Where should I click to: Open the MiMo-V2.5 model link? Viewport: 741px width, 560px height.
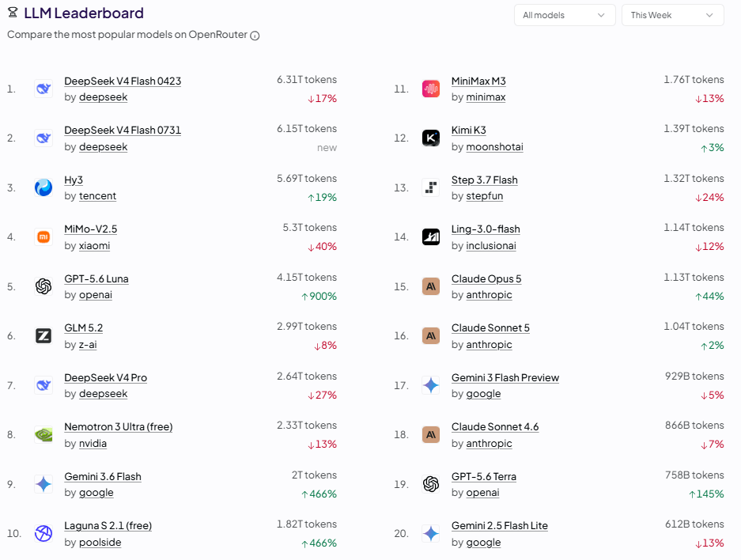pyautogui.click(x=90, y=229)
